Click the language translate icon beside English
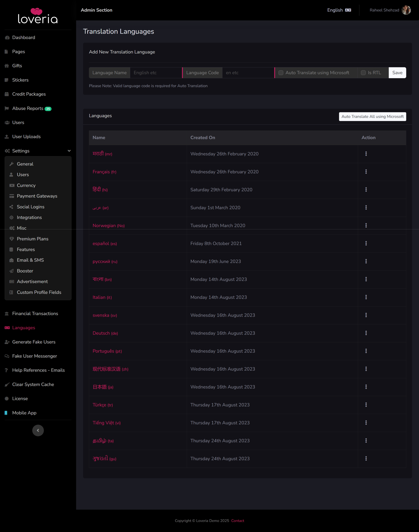This screenshot has height=532, width=419. [x=348, y=10]
